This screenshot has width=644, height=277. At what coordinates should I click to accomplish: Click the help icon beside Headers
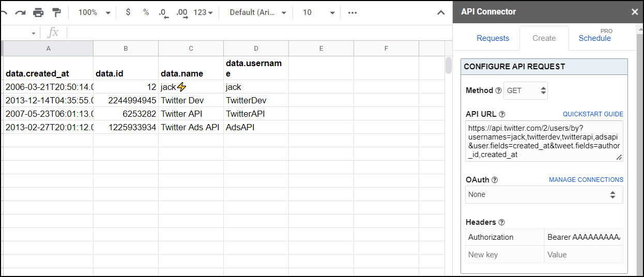501,222
